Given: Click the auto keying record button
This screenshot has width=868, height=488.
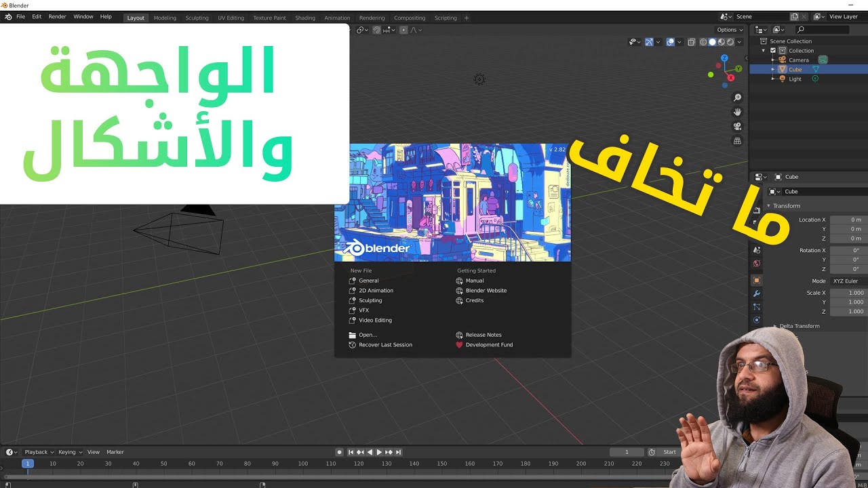Looking at the screenshot, I should (340, 452).
